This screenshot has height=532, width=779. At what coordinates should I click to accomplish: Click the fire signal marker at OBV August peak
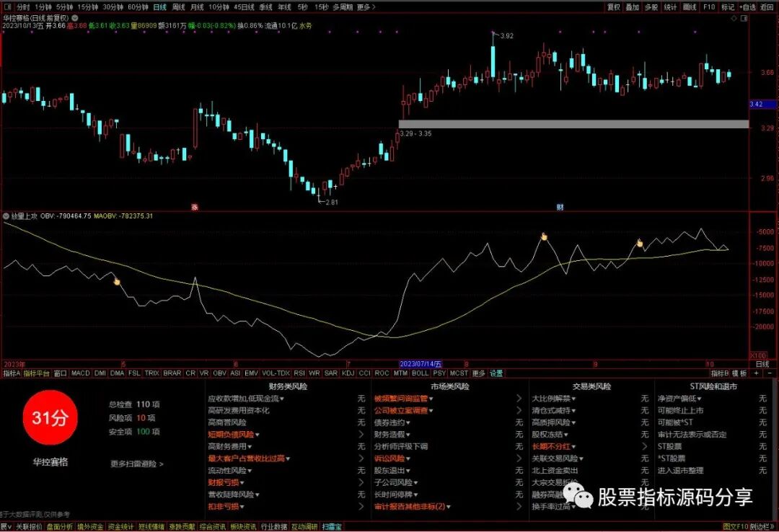click(x=544, y=236)
